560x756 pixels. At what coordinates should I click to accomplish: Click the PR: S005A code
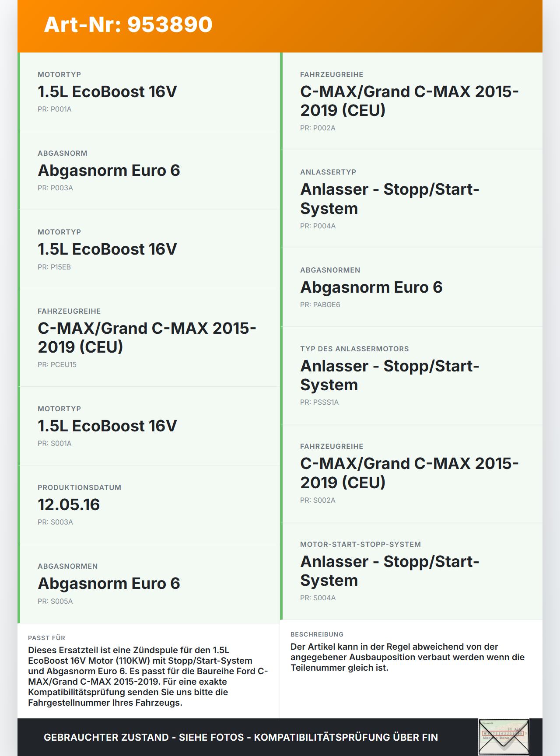click(55, 602)
